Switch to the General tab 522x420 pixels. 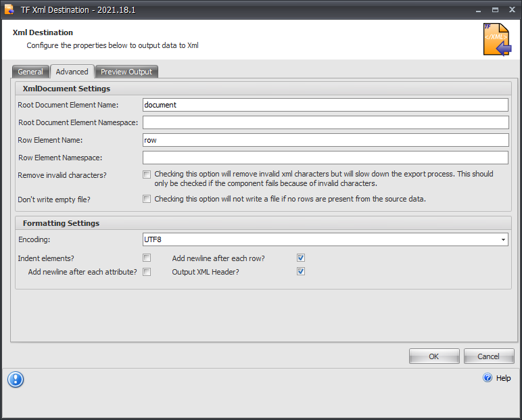(30, 72)
